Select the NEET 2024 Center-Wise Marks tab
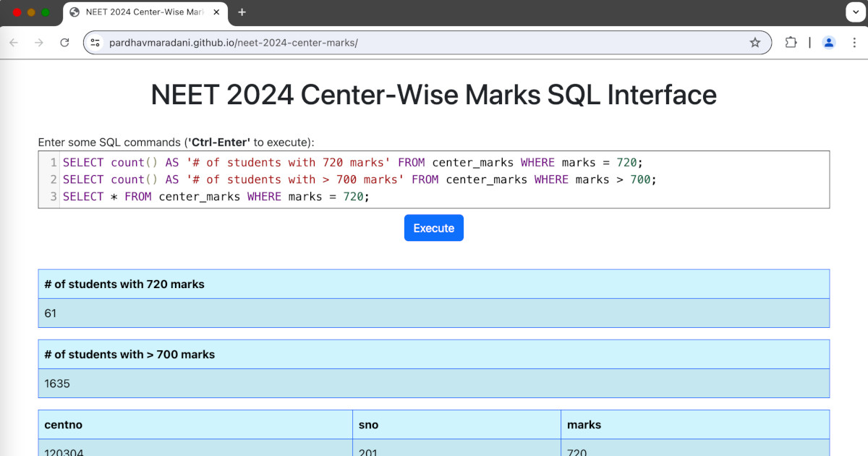This screenshot has width=868, height=456. (145, 12)
